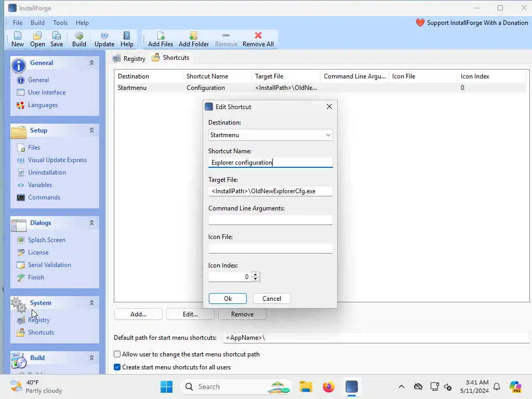Open User Interface in the sidebar
The height and width of the screenshot is (399, 532).
coord(47,92)
